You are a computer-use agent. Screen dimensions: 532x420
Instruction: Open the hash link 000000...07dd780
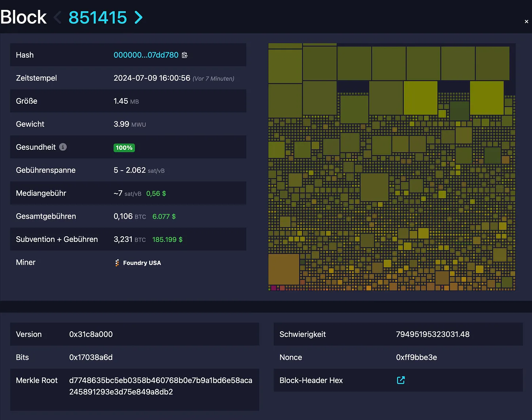(146, 55)
